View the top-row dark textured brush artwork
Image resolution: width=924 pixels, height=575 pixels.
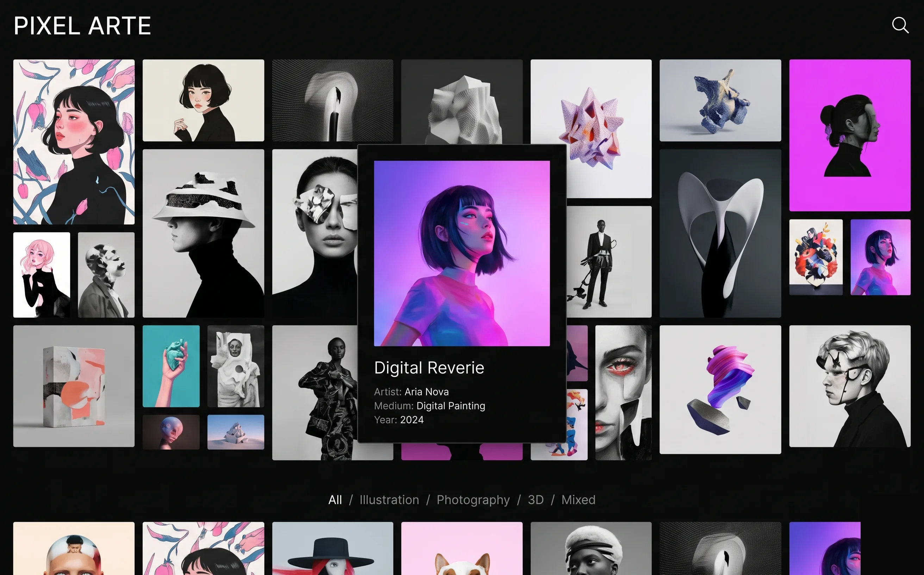click(332, 100)
